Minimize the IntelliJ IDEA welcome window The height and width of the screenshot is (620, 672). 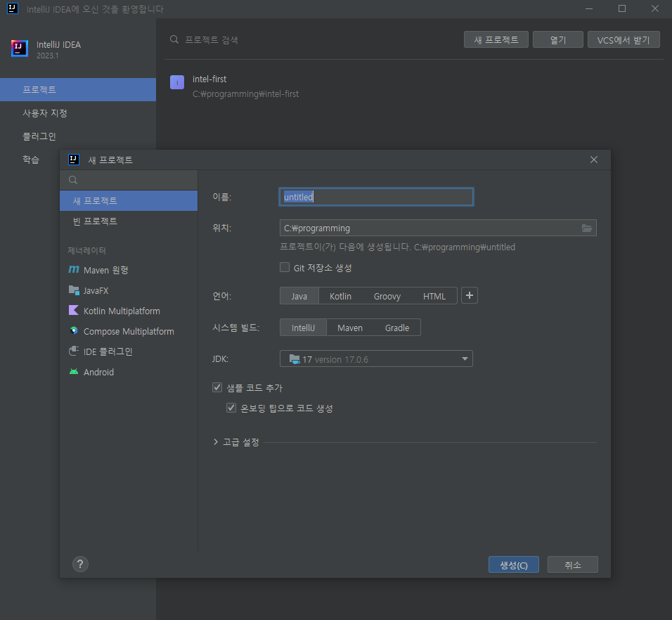[589, 8]
